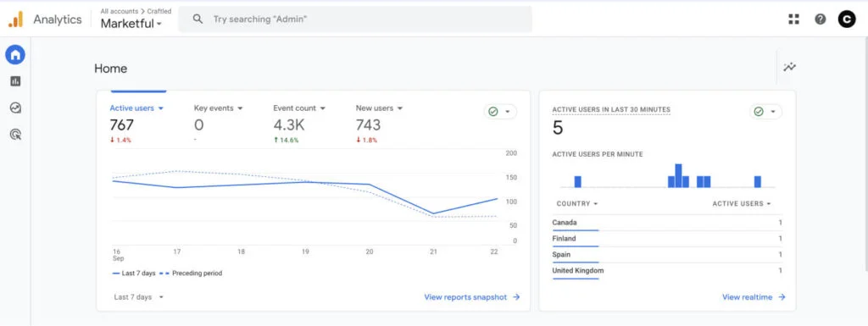Open the data quality checkmark dropdown on the realtime card
The image size is (868, 326).
coord(766,112)
